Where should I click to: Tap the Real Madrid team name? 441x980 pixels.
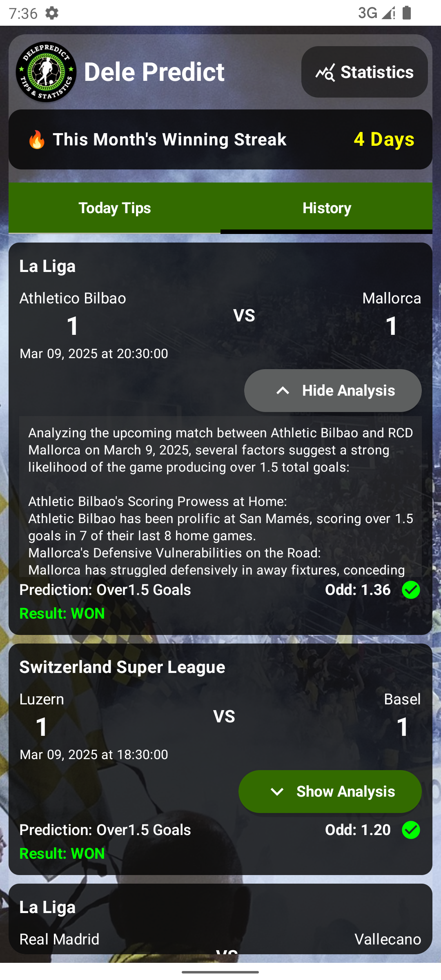pos(60,940)
